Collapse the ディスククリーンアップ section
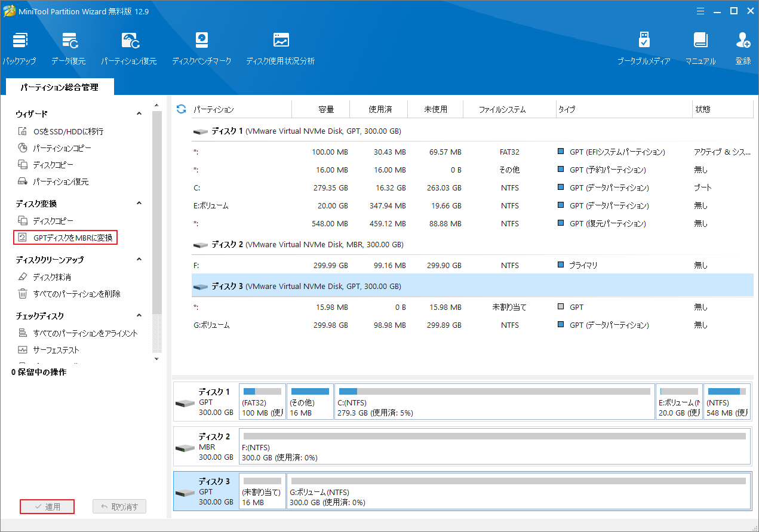This screenshot has width=759, height=532. pyautogui.click(x=139, y=259)
